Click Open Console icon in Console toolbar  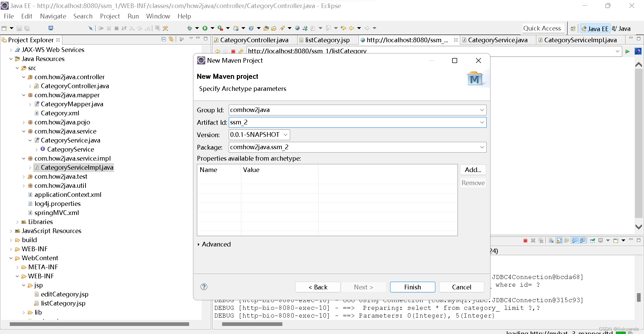(616, 240)
